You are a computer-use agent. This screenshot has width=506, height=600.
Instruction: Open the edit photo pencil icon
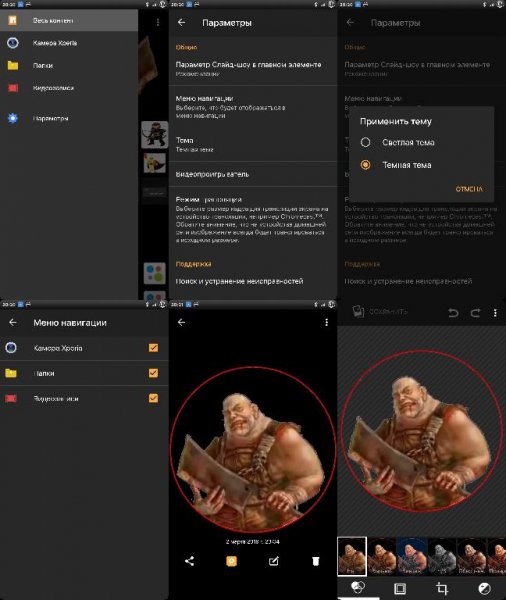point(273,561)
